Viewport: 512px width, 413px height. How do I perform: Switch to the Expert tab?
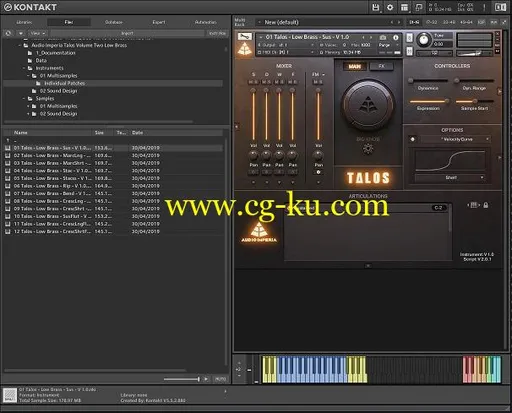tap(159, 22)
